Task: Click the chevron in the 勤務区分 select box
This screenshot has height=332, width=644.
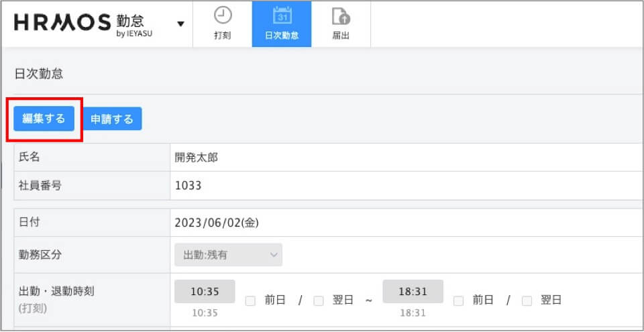Action: coord(274,255)
